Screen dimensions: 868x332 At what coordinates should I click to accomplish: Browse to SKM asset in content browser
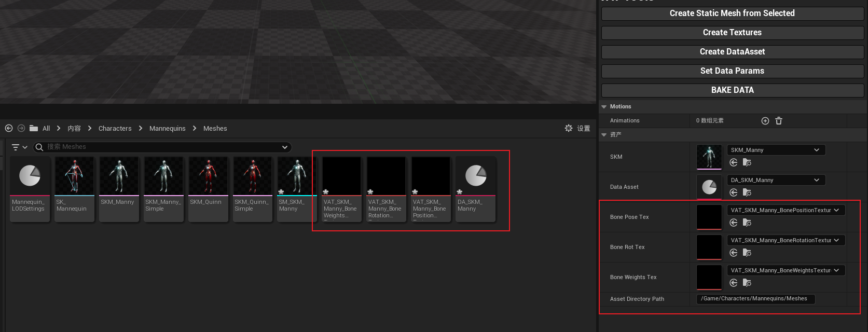[x=747, y=162]
